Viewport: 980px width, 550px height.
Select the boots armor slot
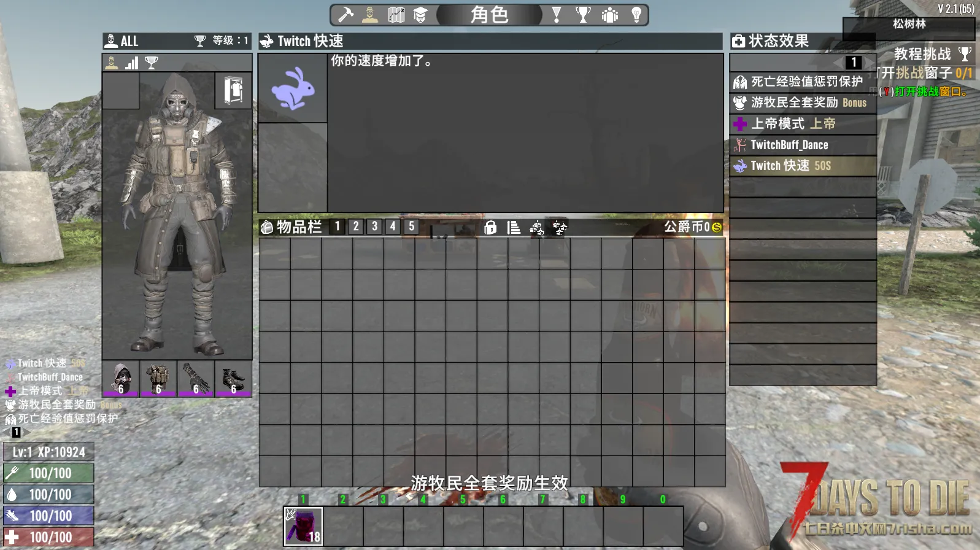[233, 379]
